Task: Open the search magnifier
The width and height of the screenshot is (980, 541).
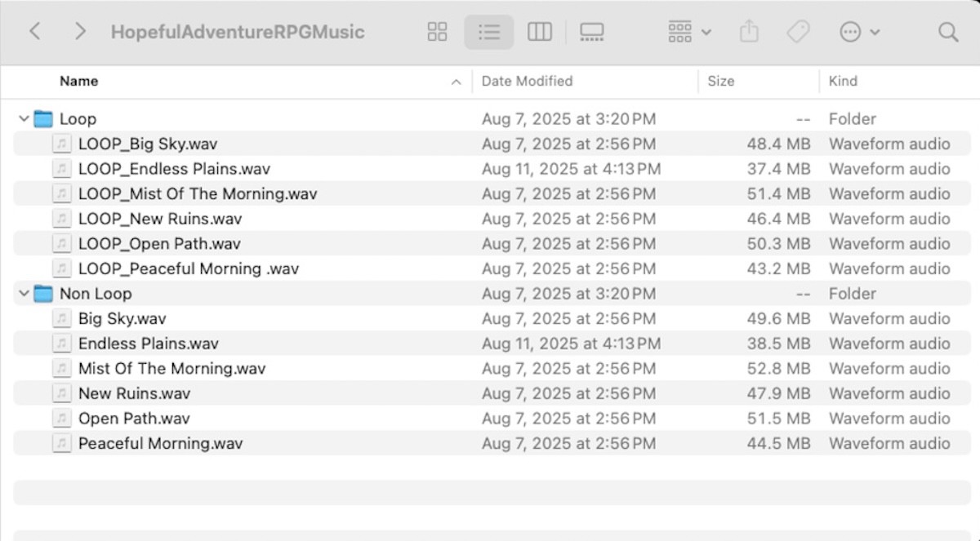Action: (x=947, y=32)
